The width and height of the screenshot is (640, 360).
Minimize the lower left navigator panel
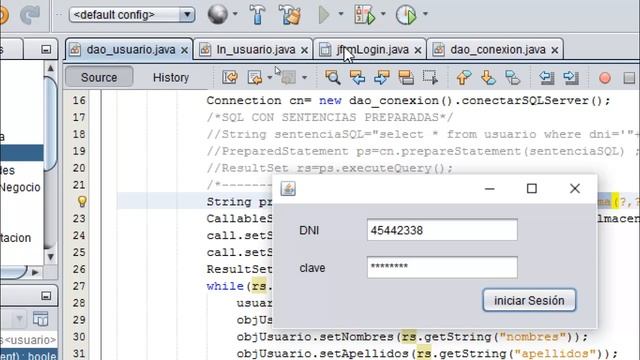click(x=46, y=296)
